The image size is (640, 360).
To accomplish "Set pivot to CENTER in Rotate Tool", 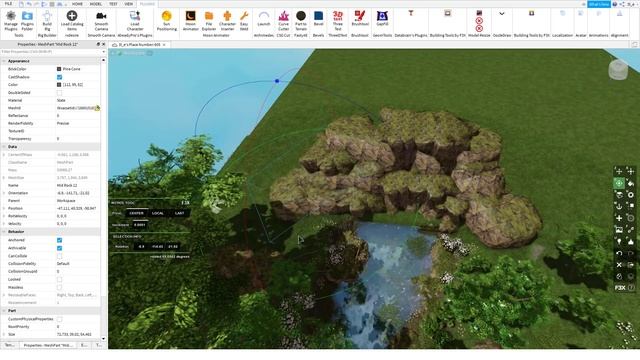I will (x=136, y=213).
